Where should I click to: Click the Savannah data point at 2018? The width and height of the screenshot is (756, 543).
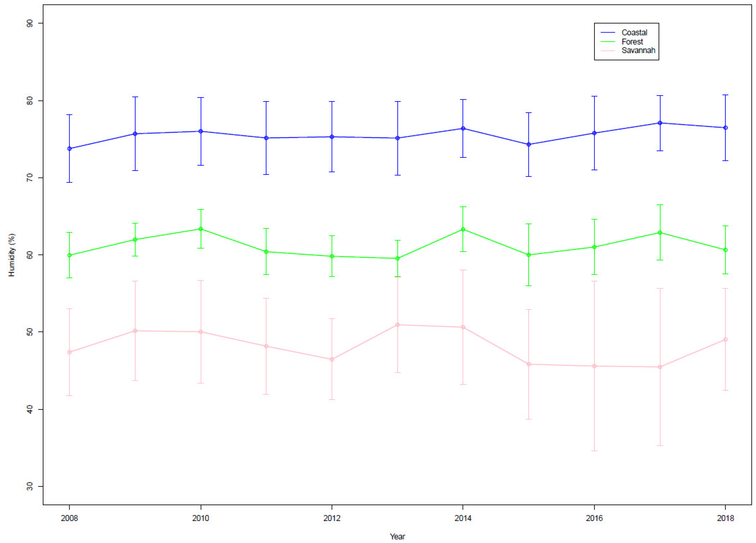click(725, 340)
